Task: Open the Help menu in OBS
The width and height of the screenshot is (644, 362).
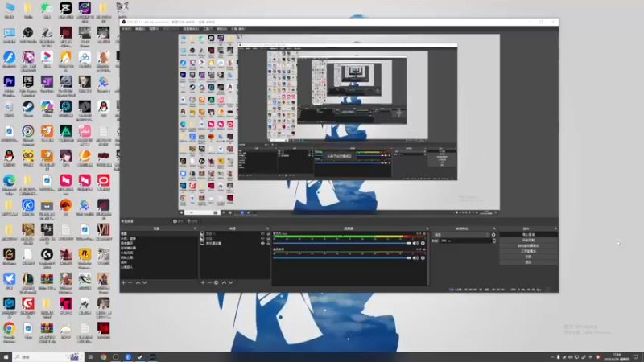Action: 222,29
